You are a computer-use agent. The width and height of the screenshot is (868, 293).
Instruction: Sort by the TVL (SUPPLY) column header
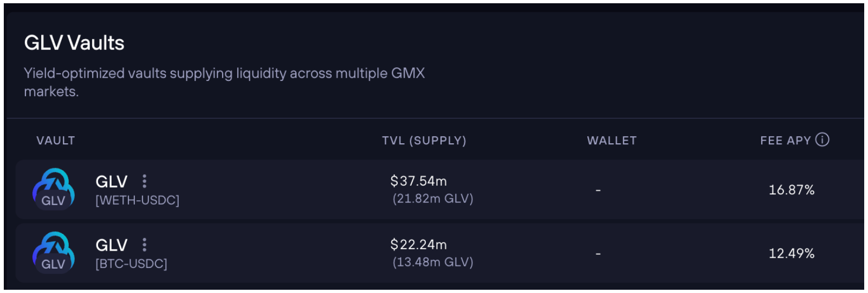(x=424, y=141)
